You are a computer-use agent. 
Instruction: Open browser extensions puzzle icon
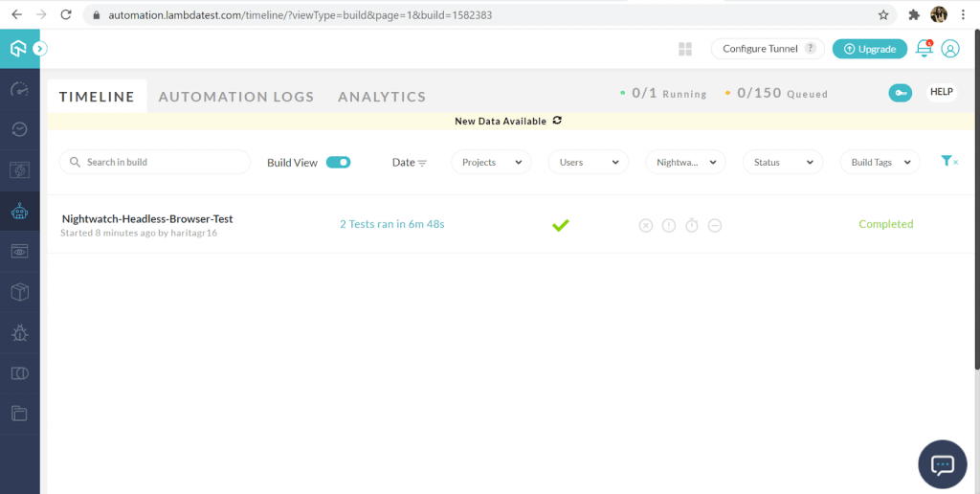[x=914, y=15]
